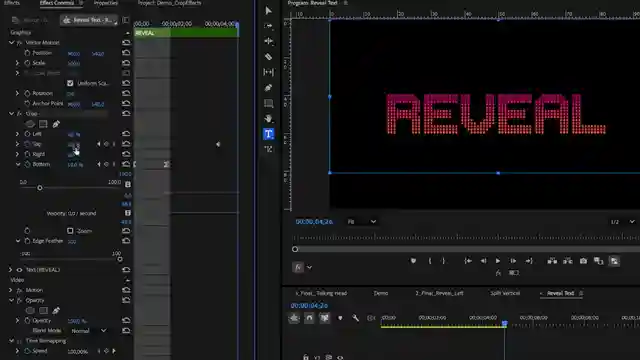Screen dimensions: 640x360
Task: Select the Razor tool
Action: pyautogui.click(x=268, y=57)
